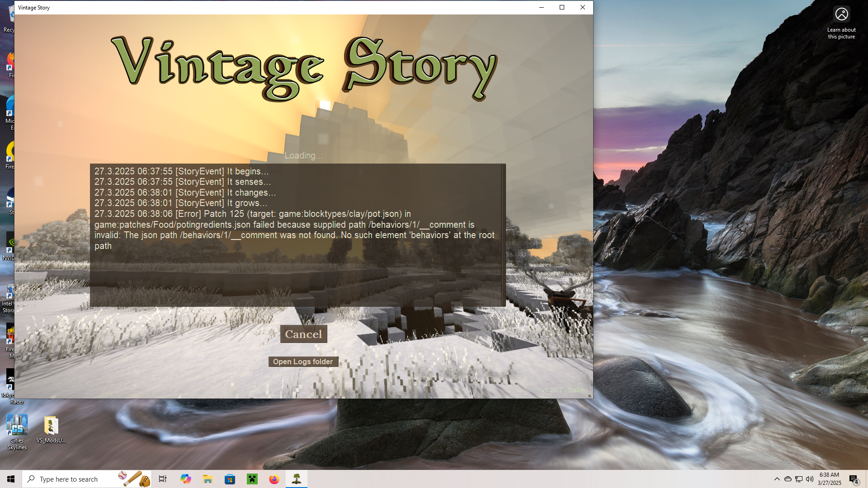Open Logs folder button

click(x=303, y=361)
